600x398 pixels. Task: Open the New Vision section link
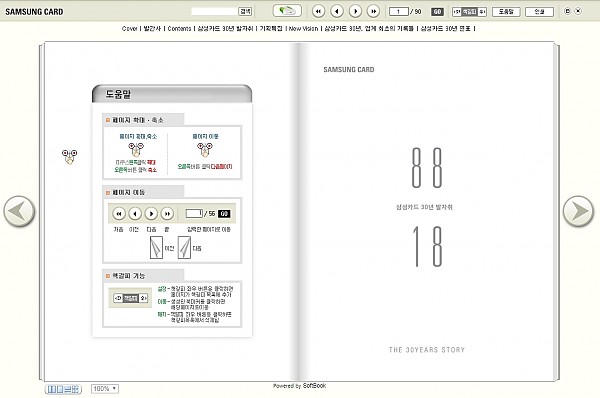(x=303, y=28)
